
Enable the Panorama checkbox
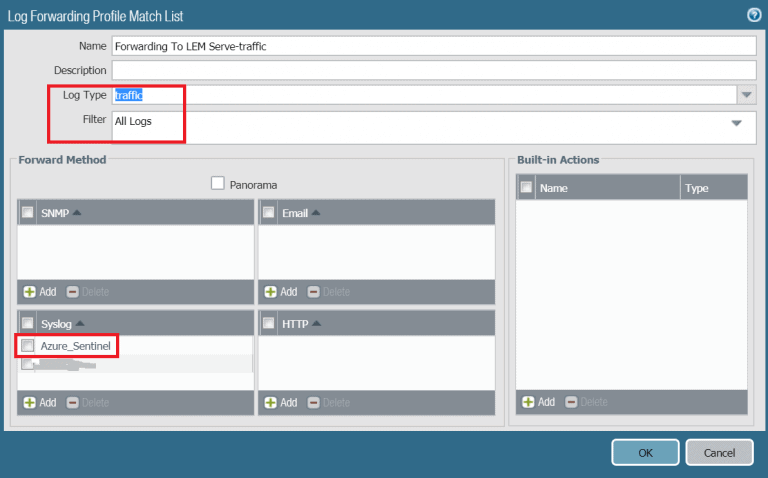[218, 184]
